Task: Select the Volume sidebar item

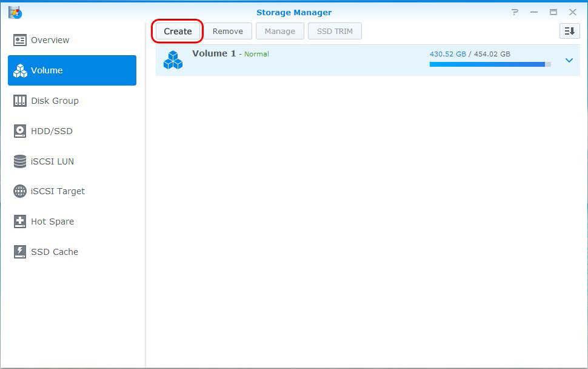Action: click(72, 70)
